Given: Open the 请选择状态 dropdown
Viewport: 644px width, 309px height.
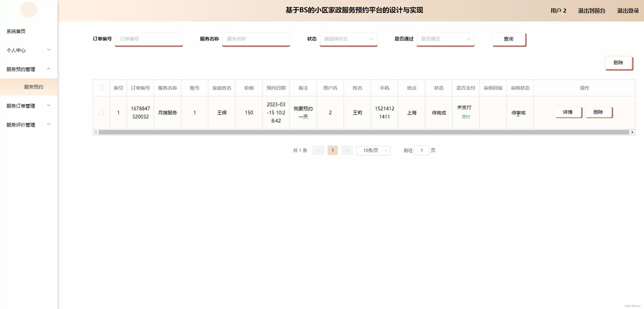Looking at the screenshot, I should [348, 39].
